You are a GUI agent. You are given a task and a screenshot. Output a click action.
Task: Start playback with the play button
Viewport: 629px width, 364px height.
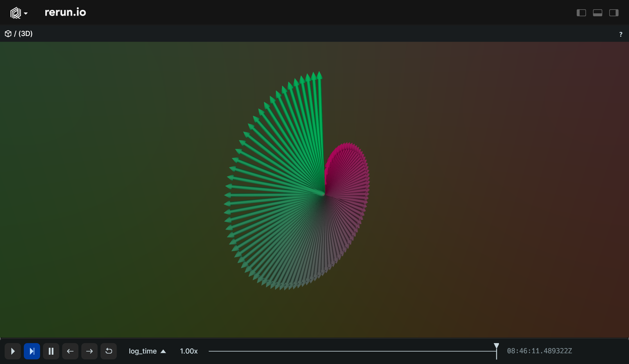pos(13,351)
